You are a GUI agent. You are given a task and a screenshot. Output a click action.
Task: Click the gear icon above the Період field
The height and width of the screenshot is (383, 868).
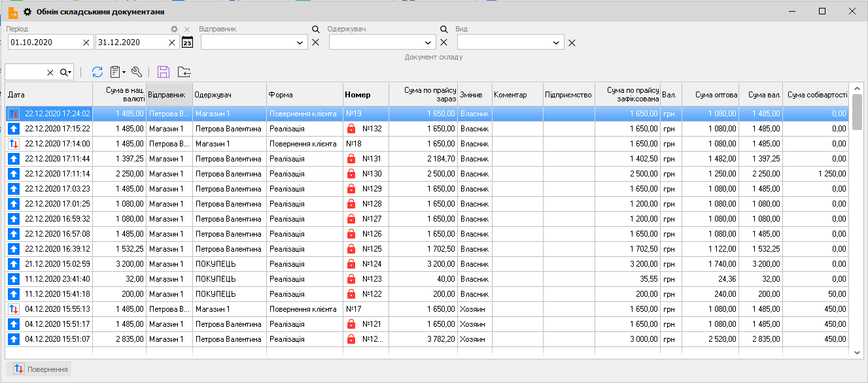click(174, 29)
